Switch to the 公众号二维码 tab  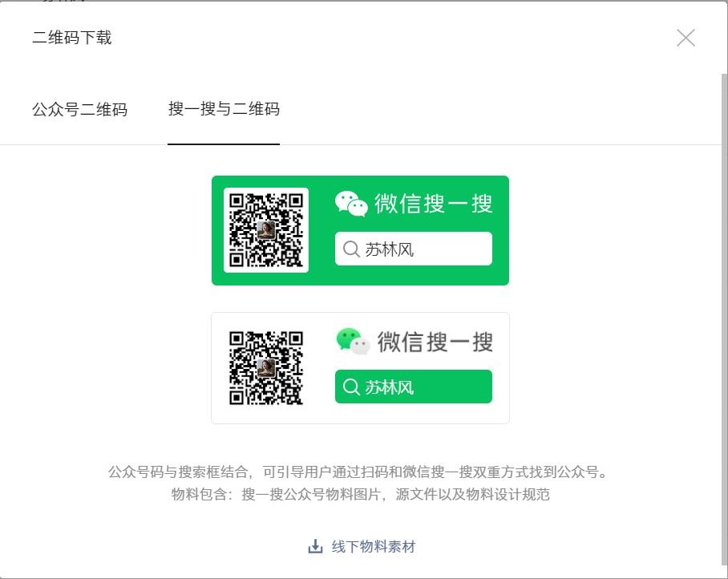pos(79,109)
